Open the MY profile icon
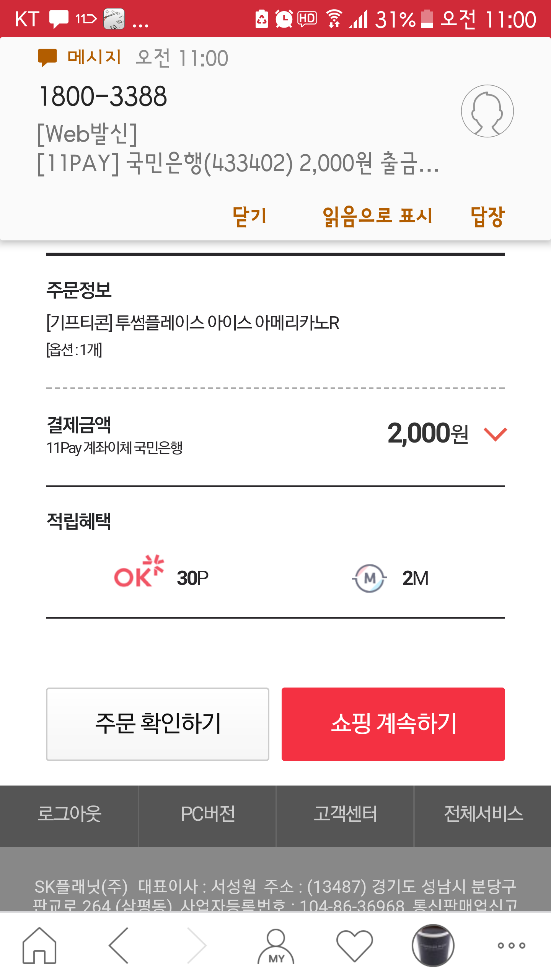The image size is (551, 980). pyautogui.click(x=276, y=946)
